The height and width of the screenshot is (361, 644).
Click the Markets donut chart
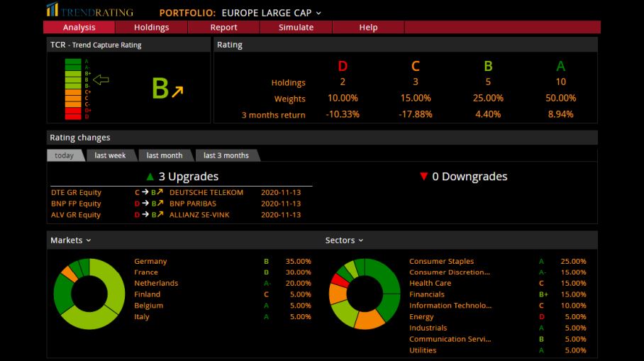point(89,294)
